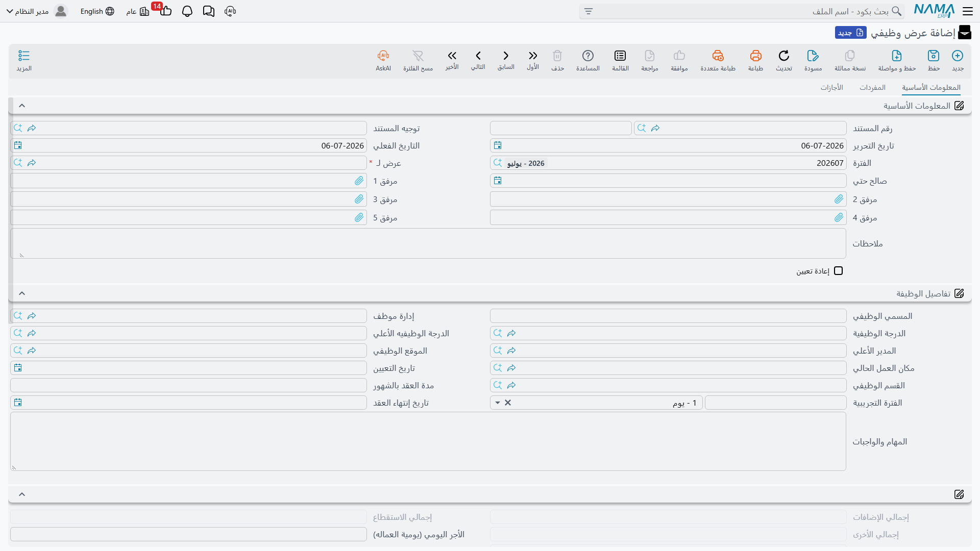Click the حفظ (Save) toolbar icon
The height and width of the screenshot is (551, 980).
[934, 56]
